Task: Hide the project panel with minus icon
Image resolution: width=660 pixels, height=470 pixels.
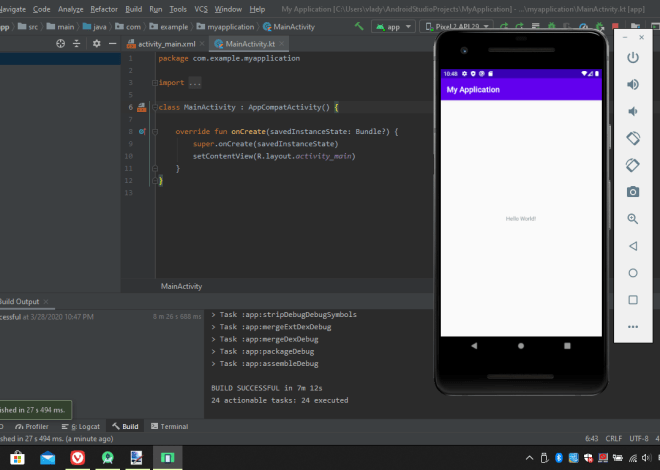Action: coord(112,43)
